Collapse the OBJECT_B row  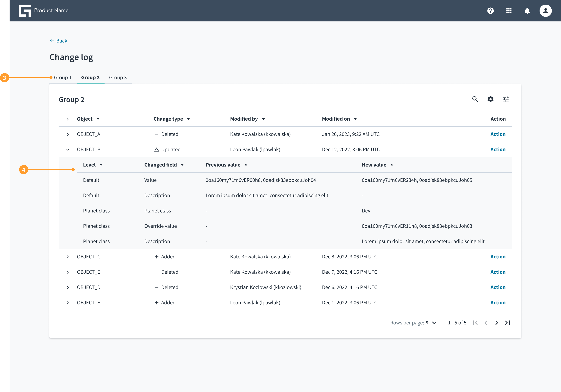(68, 150)
